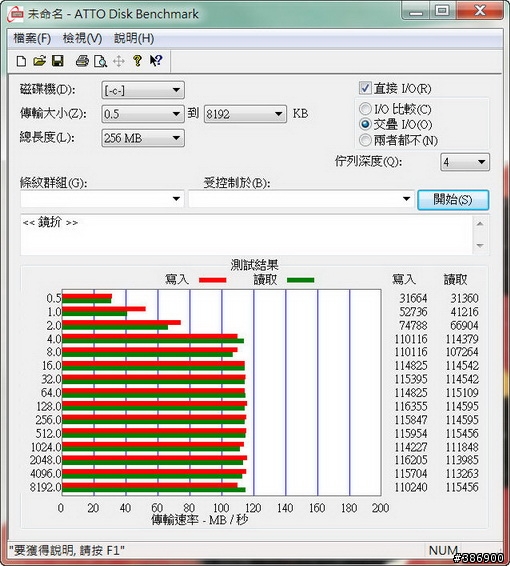Click the write value 74788
Viewport: 510px width, 566px height.
pyautogui.click(x=413, y=325)
